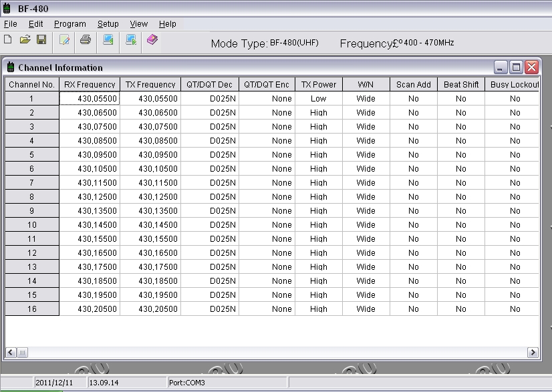This screenshot has width=552, height=392.
Task: Open the Setup menu
Action: tap(108, 24)
